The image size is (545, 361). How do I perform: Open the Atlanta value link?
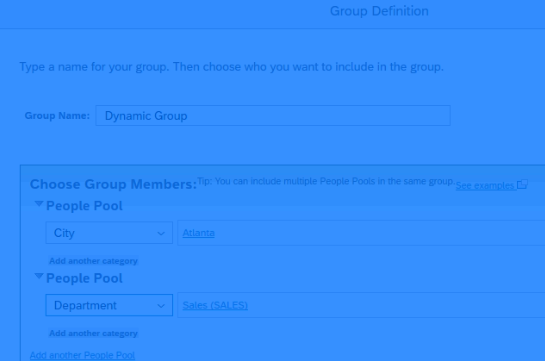198,233
